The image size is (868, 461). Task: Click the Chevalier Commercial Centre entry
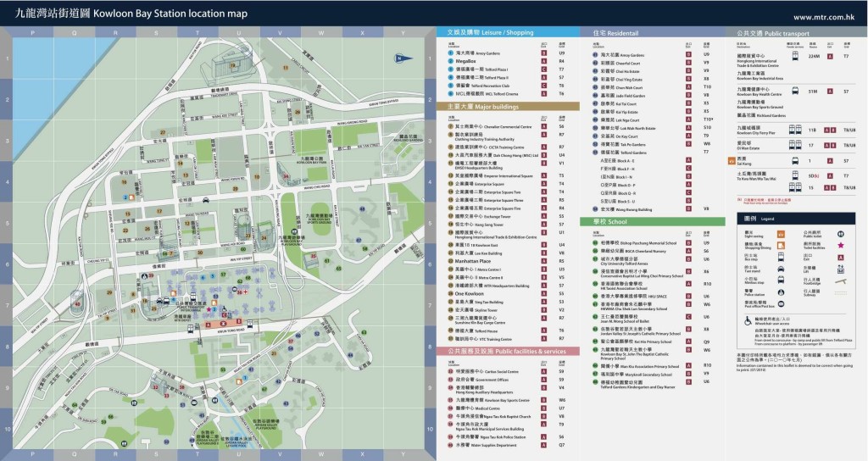click(492, 127)
